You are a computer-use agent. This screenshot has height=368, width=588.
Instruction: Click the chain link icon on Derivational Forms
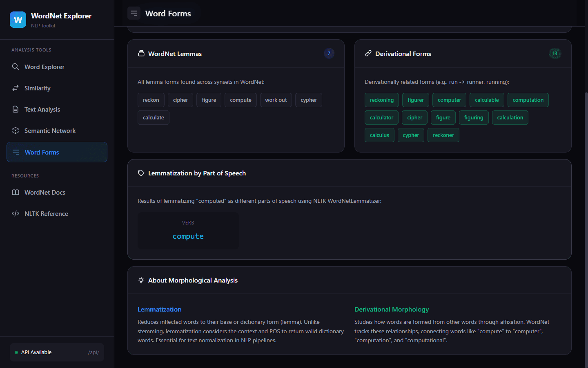click(368, 53)
